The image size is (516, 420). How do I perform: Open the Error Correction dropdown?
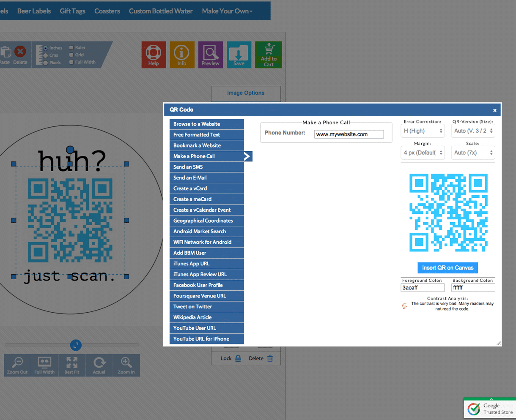coord(423,131)
